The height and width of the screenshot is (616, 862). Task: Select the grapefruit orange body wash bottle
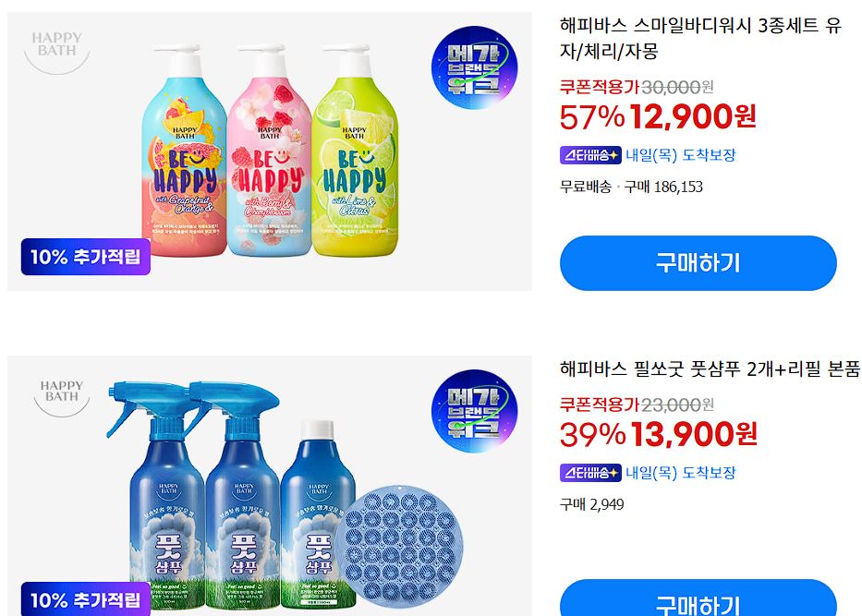click(x=184, y=150)
